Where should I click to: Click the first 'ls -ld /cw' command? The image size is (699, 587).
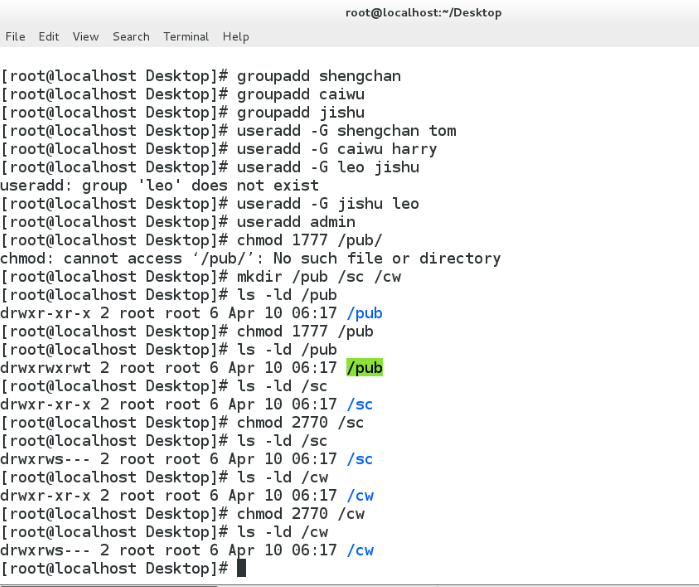coord(282,478)
